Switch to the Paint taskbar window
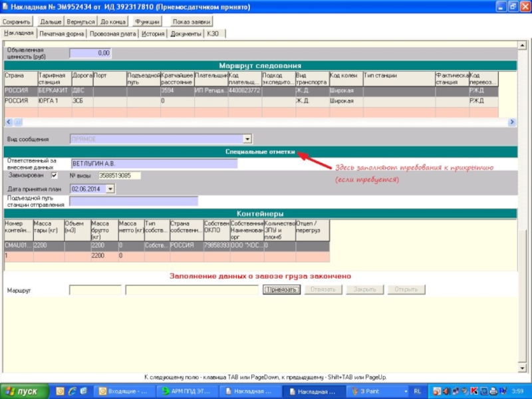Image resolution: width=532 pixels, height=399 pixels. (377, 391)
